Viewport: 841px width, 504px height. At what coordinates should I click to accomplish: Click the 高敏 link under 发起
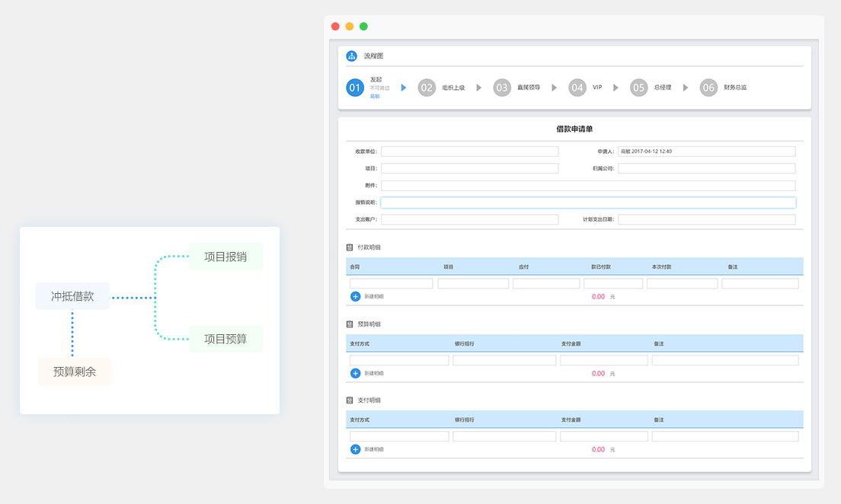pos(374,97)
